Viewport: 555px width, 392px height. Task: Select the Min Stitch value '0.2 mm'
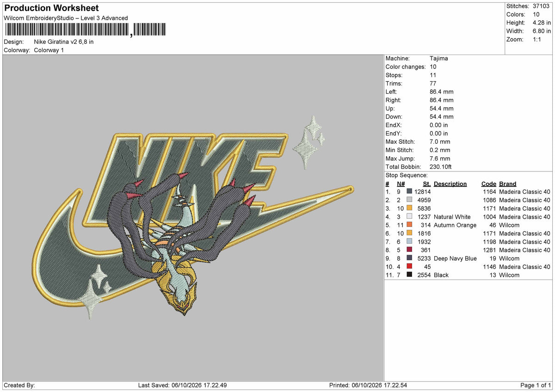pyautogui.click(x=440, y=150)
